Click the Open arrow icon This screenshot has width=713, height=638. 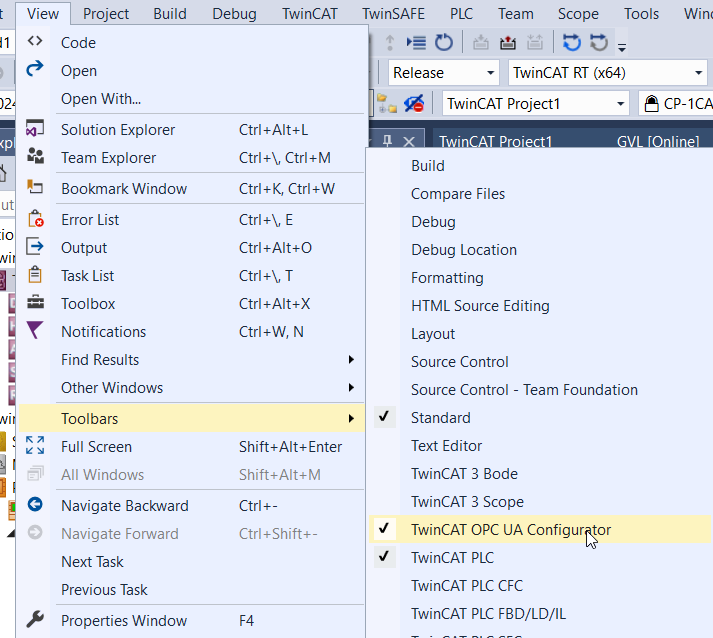(x=35, y=69)
